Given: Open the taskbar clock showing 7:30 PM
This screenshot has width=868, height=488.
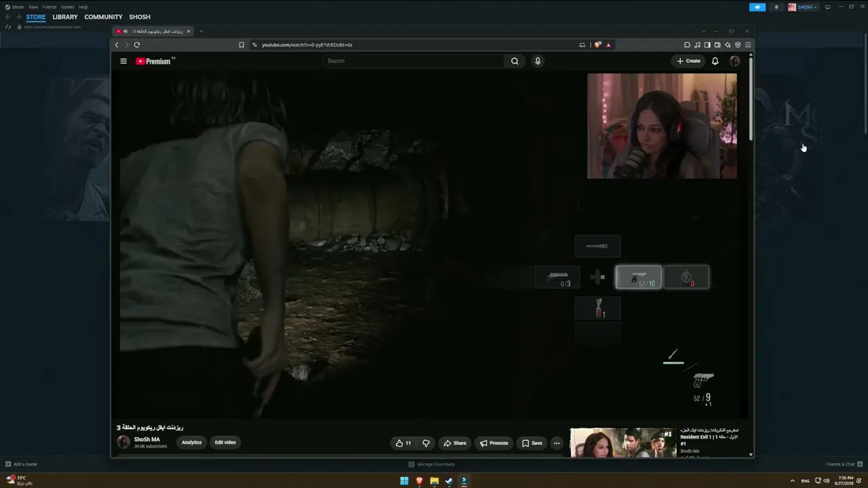Looking at the screenshot, I should coord(846,481).
